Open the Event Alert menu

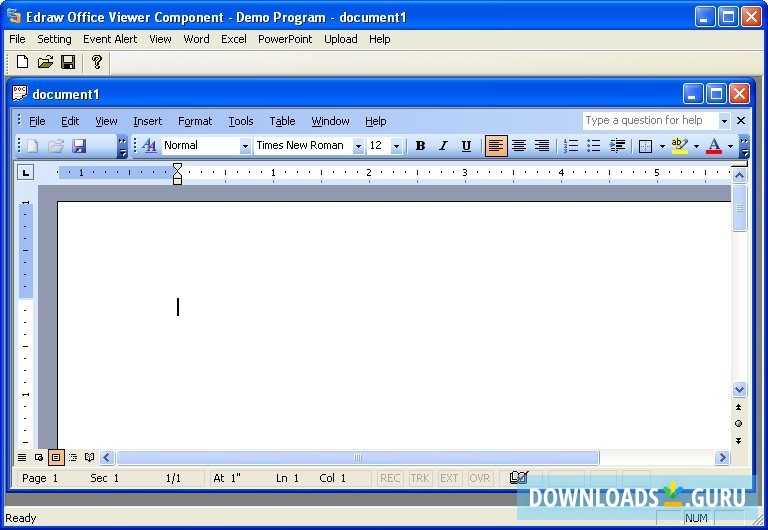[x=110, y=39]
